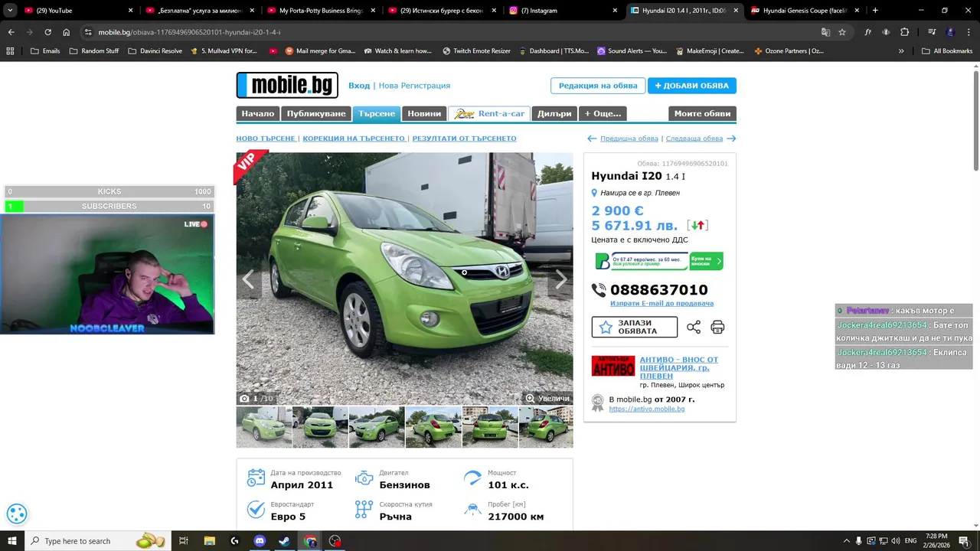Open File Explorer from the taskbar
980x551 pixels.
click(x=209, y=541)
